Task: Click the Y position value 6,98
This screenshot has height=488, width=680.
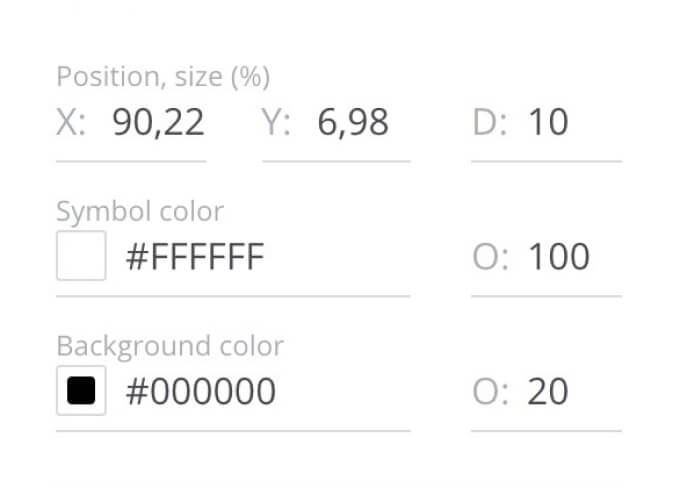Action: click(353, 123)
